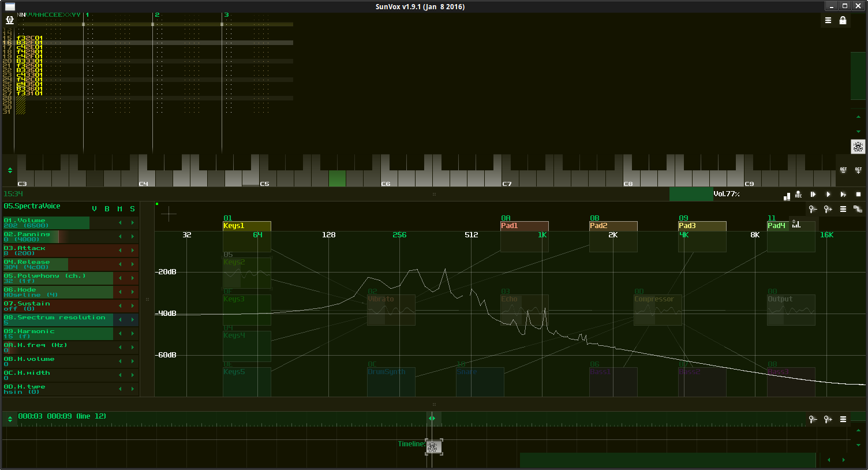Click pattern editor scroll-up green arrow
This screenshot has height=470, width=868.
point(858,117)
